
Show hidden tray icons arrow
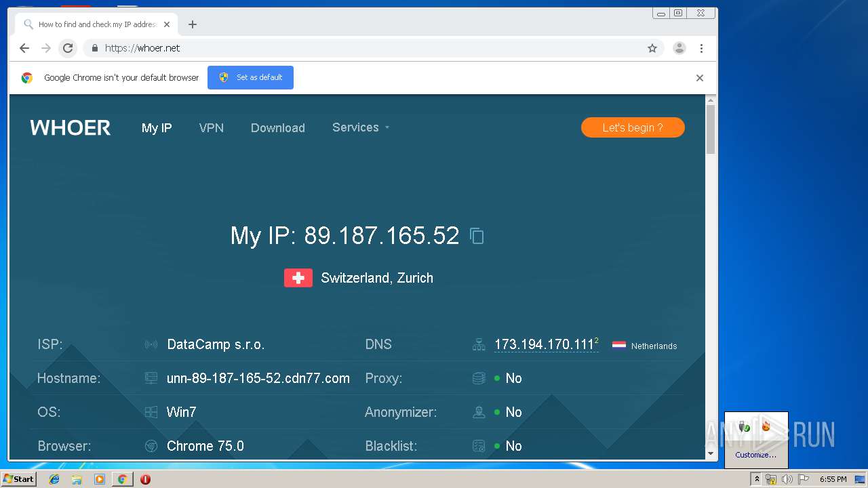pos(757,479)
